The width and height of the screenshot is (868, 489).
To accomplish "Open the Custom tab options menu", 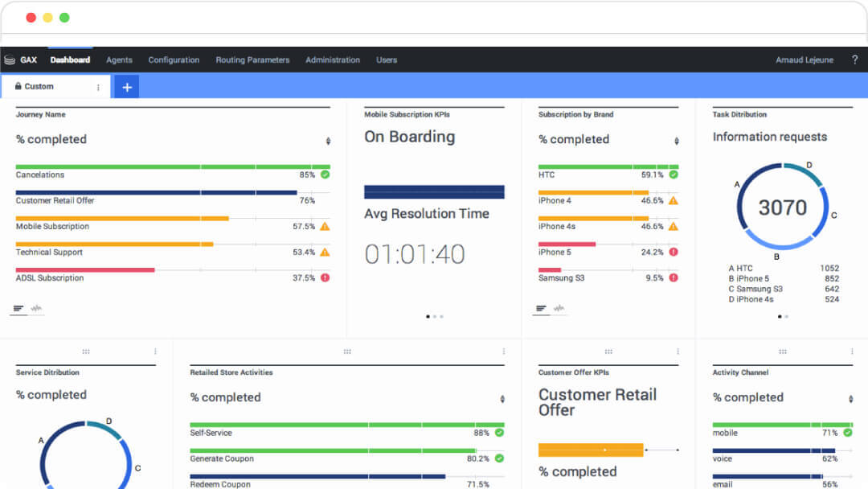I will [x=98, y=87].
